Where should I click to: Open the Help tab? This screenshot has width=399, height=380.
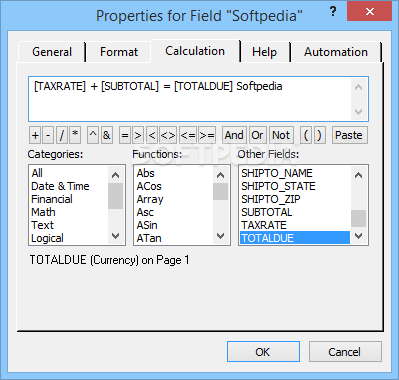(x=264, y=52)
